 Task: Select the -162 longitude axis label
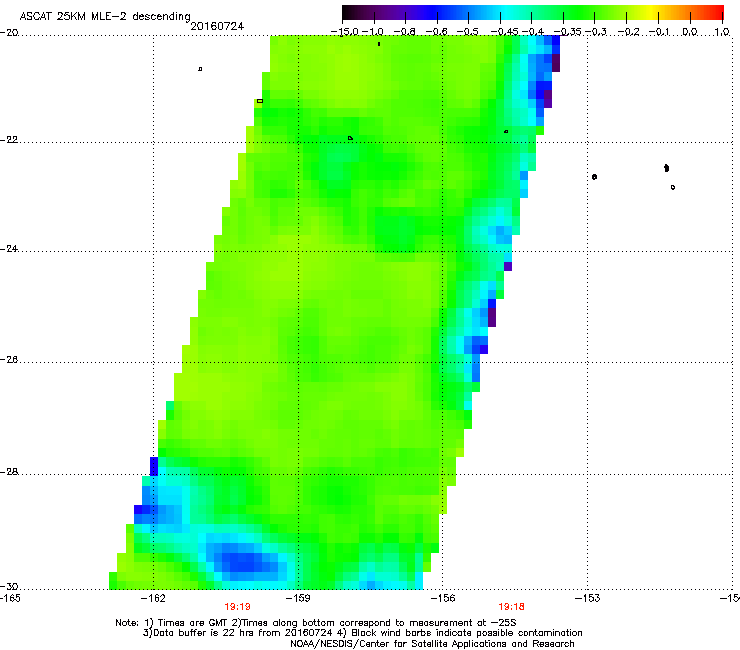click(153, 599)
